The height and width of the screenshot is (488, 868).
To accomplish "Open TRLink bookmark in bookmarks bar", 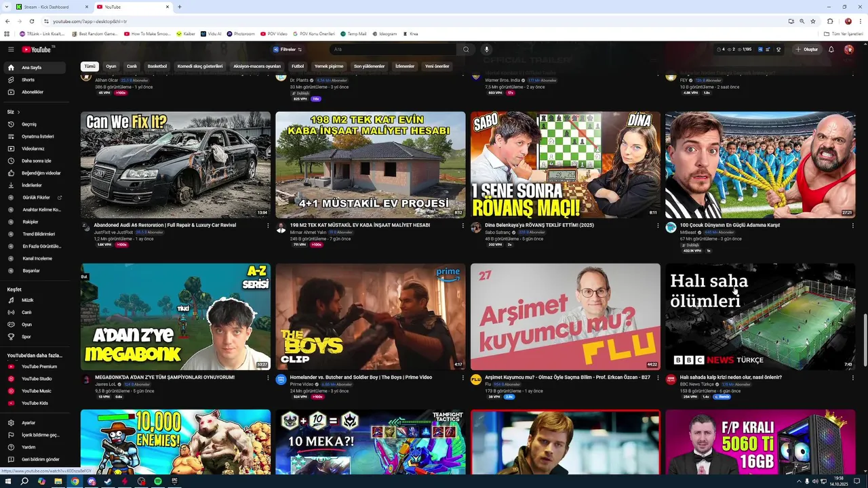I will [x=42, y=34].
